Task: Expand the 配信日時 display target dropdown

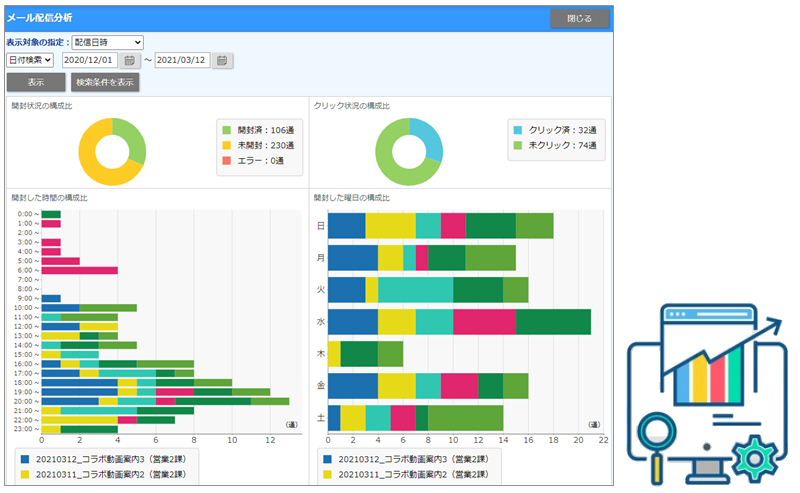Action: [108, 42]
